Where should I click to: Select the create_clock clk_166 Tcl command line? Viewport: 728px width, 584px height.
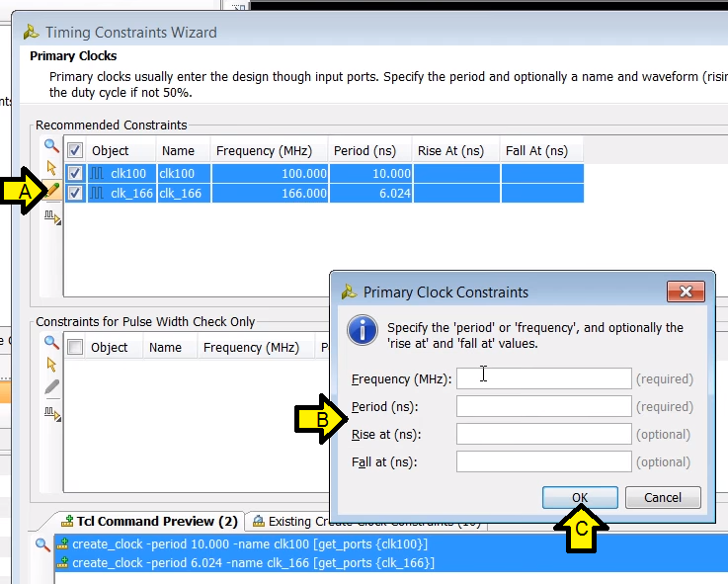tap(252, 562)
